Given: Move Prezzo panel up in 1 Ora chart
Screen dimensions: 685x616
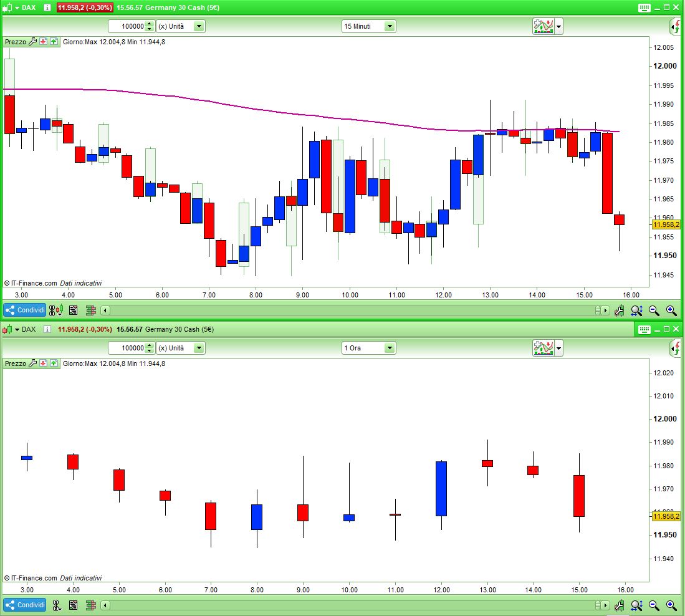Looking at the screenshot, I should [x=54, y=363].
